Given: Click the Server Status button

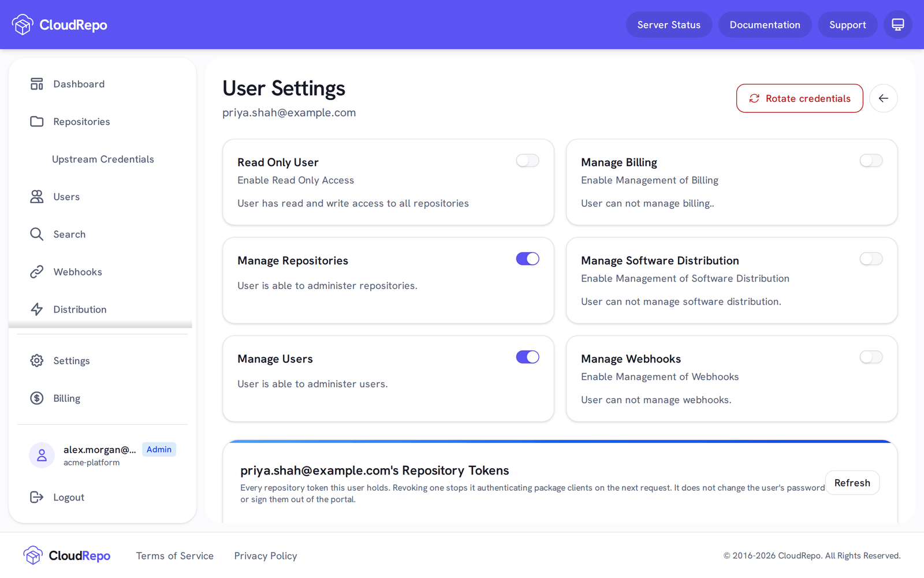Looking at the screenshot, I should 669,25.
